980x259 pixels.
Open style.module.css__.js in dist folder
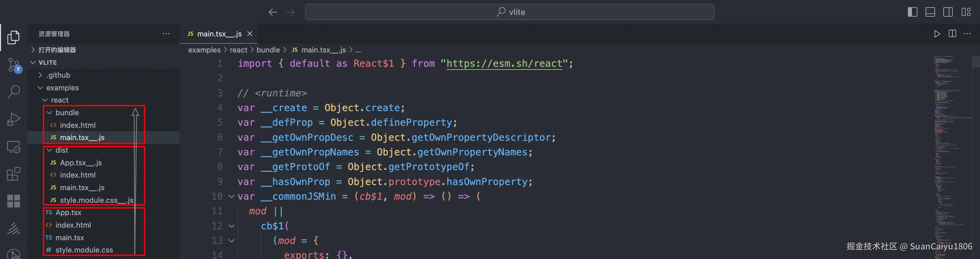103,200
